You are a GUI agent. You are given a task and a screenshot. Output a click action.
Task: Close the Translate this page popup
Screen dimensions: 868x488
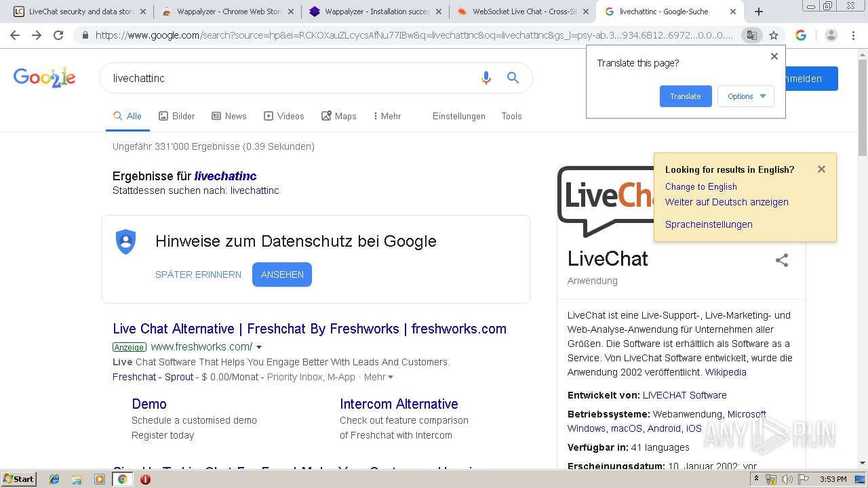tap(774, 56)
